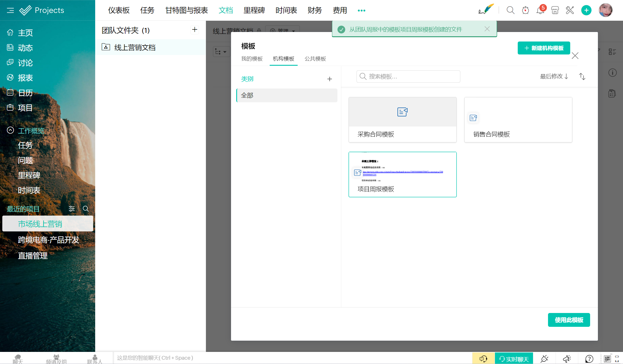Viewport: 623px width, 364px height.
Task: Expand the more modules ellipsis
Action: [x=361, y=10]
